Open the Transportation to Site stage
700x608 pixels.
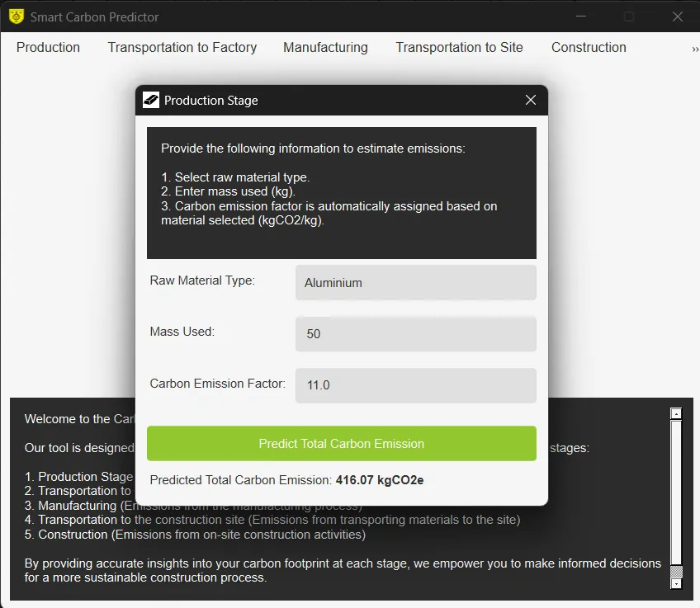[x=459, y=47]
